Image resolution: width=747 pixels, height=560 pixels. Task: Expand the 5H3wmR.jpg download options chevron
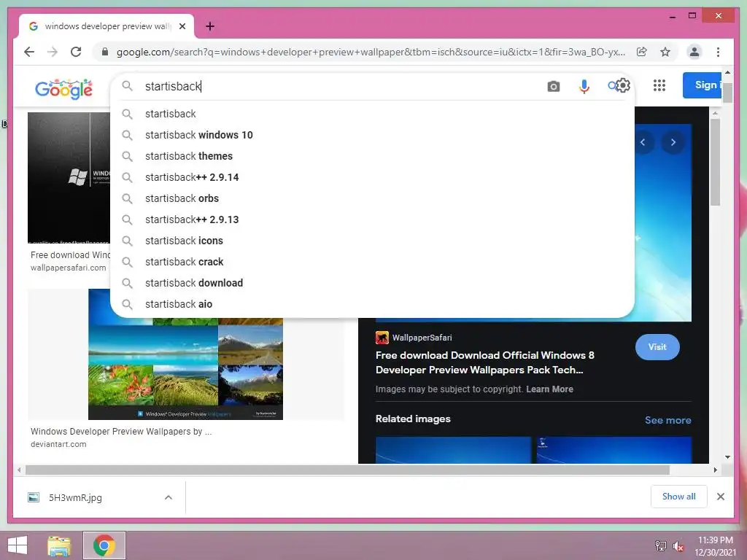point(169,497)
